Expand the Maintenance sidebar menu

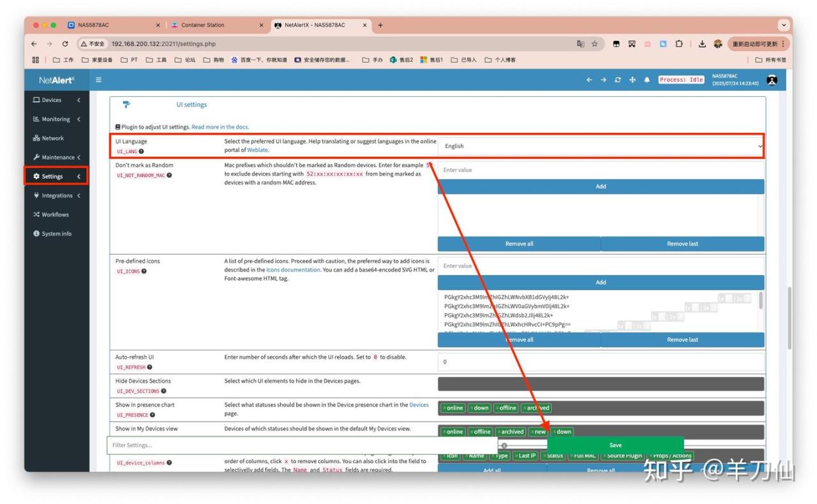pos(56,158)
